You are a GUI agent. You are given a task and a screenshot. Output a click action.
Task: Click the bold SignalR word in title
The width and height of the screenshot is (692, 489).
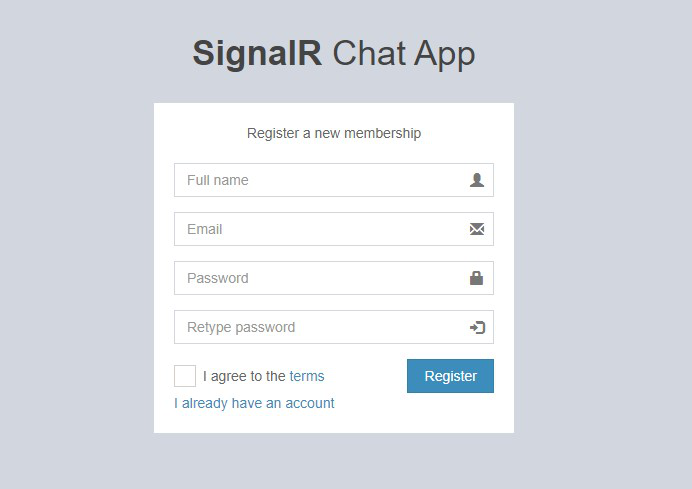coord(257,53)
